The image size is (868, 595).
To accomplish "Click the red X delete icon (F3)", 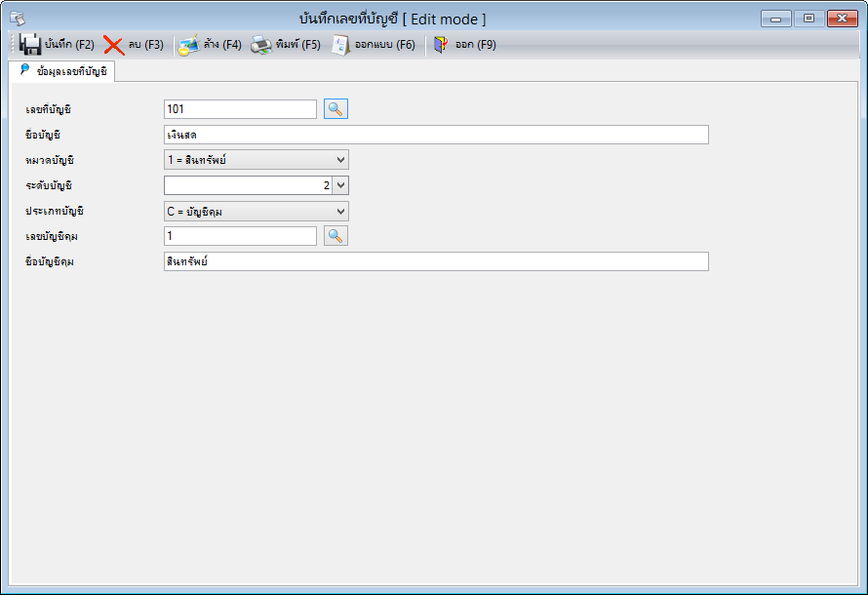I will (114, 45).
